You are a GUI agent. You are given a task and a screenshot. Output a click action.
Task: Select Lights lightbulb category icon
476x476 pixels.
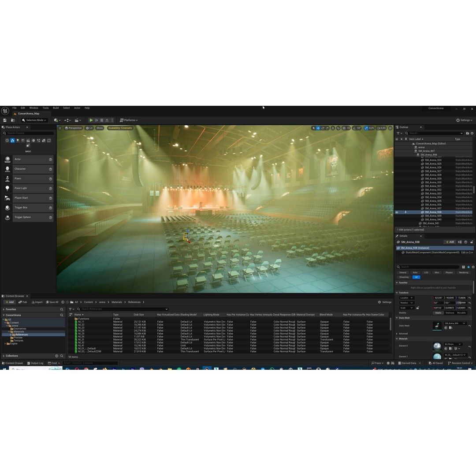(18, 141)
